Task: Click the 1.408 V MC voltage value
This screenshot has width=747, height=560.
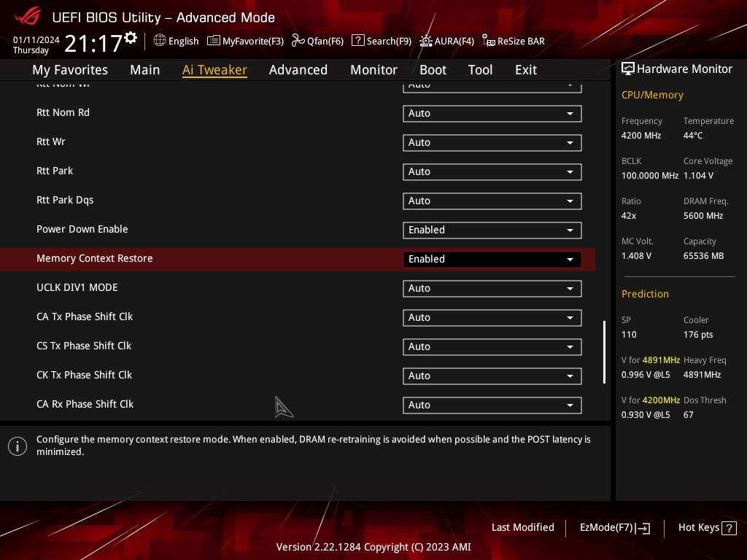Action: pyautogui.click(x=636, y=256)
